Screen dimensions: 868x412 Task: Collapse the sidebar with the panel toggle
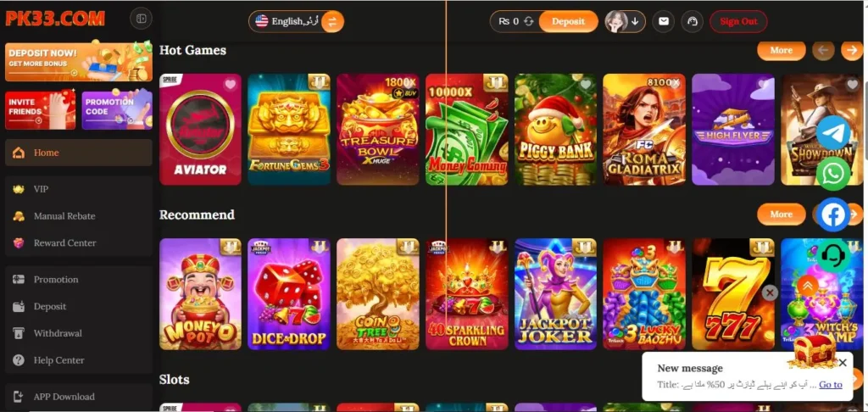tap(141, 19)
